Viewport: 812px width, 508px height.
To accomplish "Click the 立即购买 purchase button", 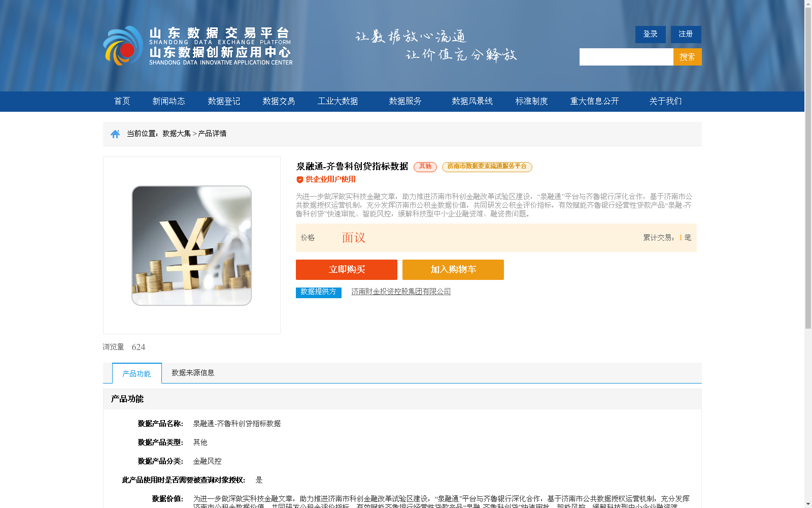I will pyautogui.click(x=347, y=269).
